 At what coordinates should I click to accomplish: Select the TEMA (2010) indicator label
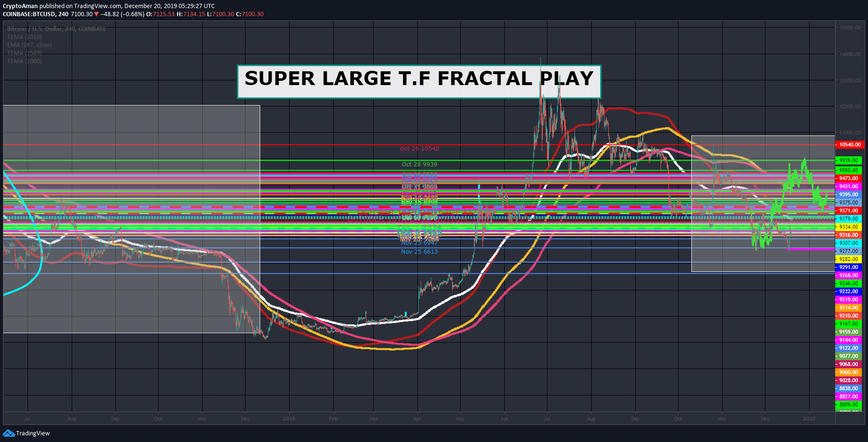coord(24,37)
